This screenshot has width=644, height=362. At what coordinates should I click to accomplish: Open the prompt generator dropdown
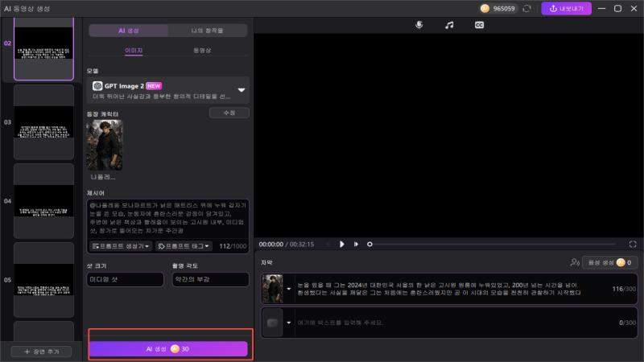pos(120,246)
